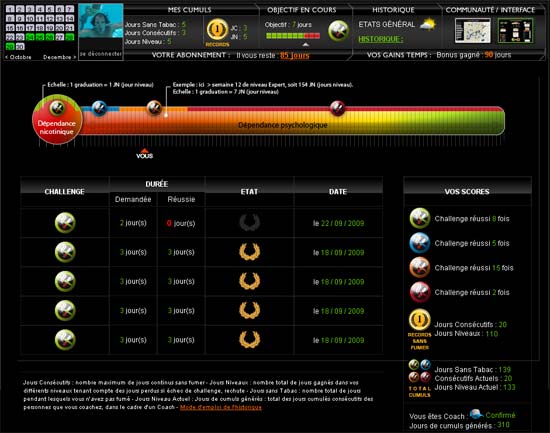Screen dimensions: 550x433
Task: Click the Coach cap icon next to Confirmé
Action: 476,414
